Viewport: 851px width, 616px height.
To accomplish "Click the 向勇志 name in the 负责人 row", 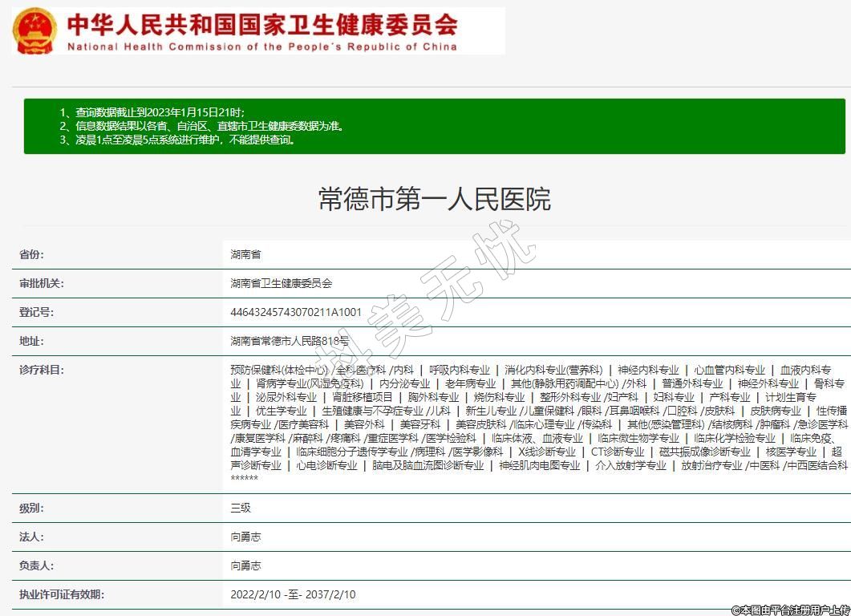I will coord(245,565).
